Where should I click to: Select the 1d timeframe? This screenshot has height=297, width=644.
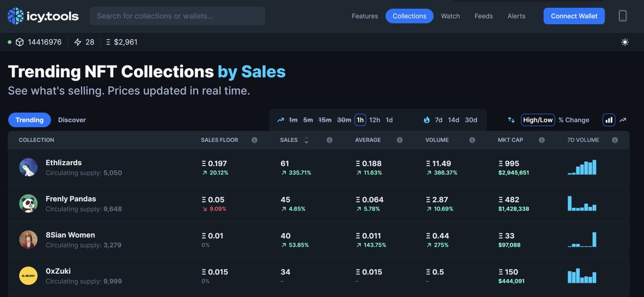pyautogui.click(x=389, y=120)
